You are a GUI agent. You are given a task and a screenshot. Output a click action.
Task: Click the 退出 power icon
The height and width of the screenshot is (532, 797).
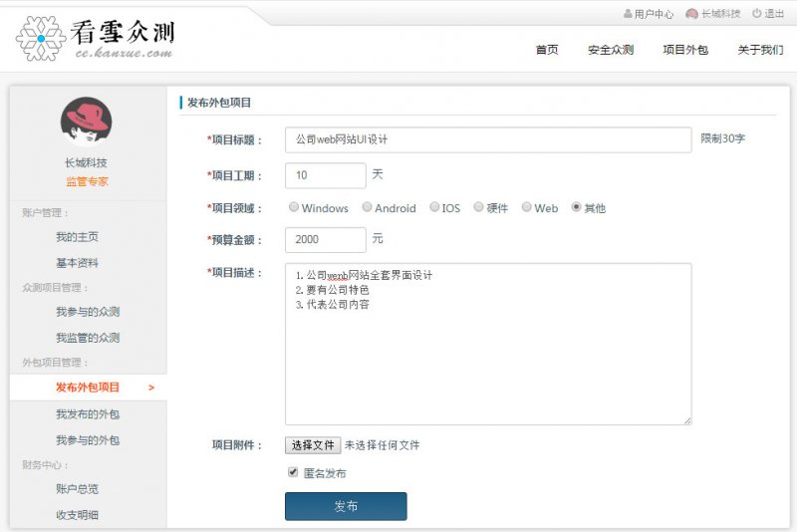point(757,13)
